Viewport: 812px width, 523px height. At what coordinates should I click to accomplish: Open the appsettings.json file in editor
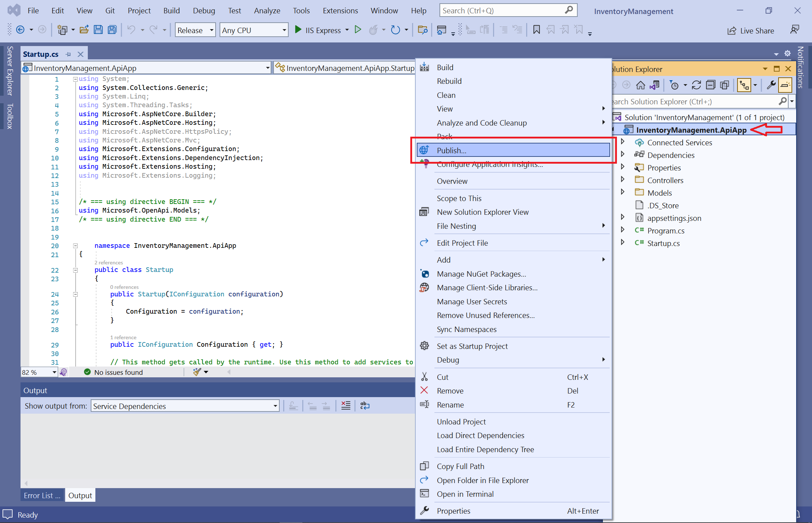[x=674, y=218]
